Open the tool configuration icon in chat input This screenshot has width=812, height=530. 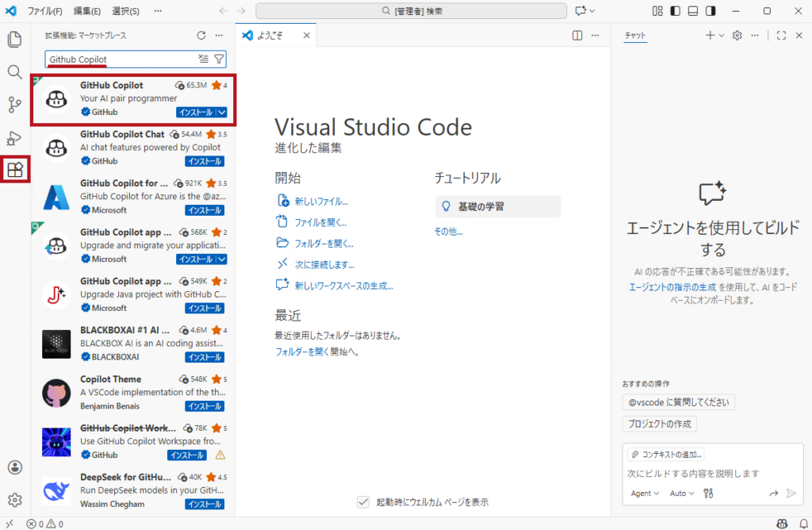click(707, 493)
